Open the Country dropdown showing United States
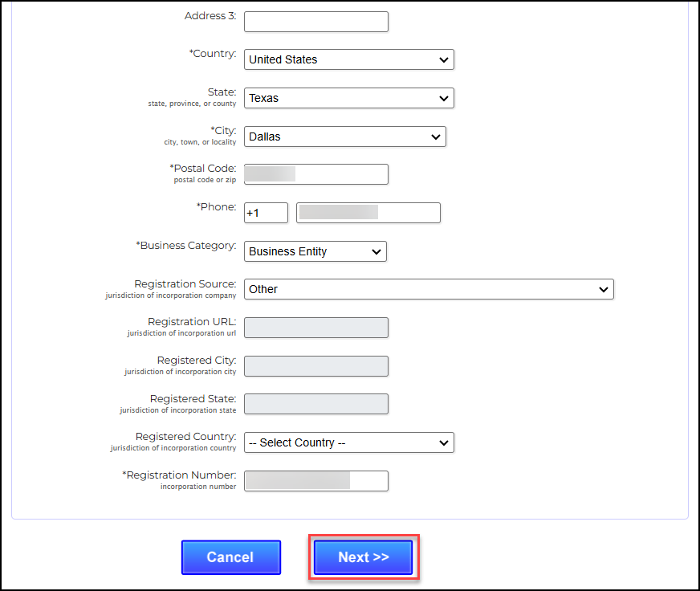700x591 pixels. (x=348, y=59)
